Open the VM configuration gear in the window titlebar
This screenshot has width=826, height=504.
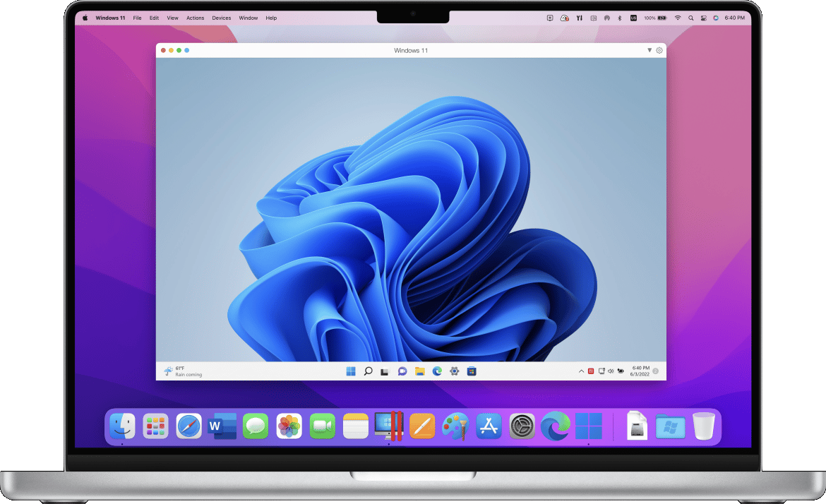pos(659,50)
